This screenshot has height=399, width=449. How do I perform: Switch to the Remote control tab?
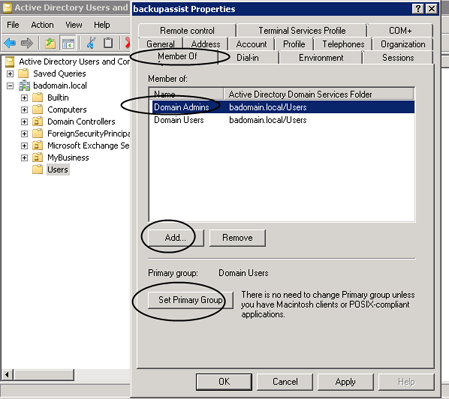point(187,31)
